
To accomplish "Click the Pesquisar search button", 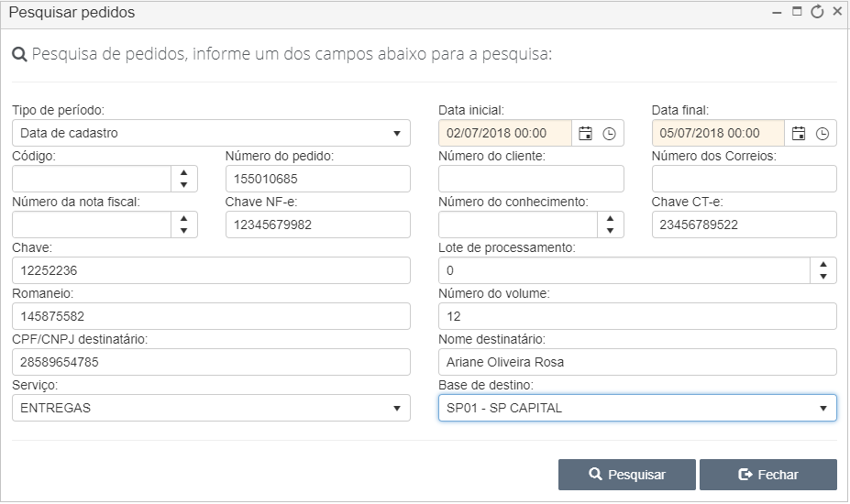I will coord(626,475).
